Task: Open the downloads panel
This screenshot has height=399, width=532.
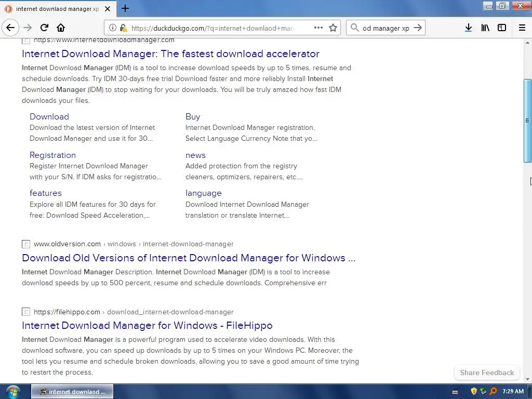Action: click(468, 28)
